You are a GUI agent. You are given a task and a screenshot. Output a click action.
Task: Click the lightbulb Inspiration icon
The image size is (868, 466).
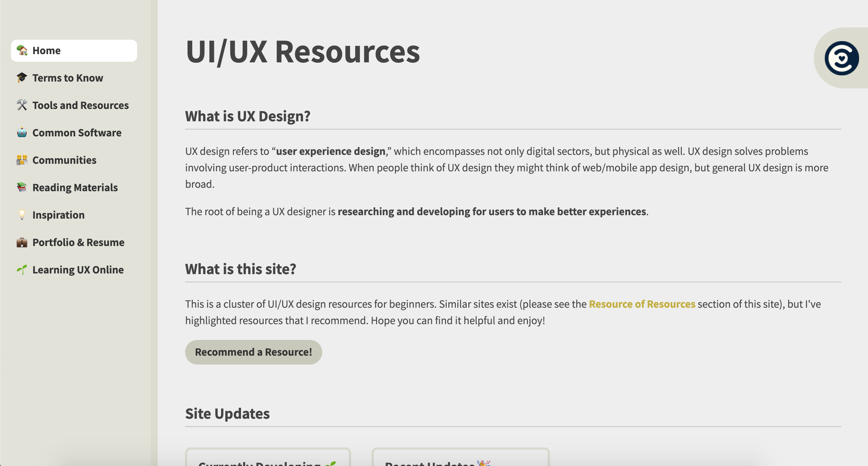click(x=22, y=215)
